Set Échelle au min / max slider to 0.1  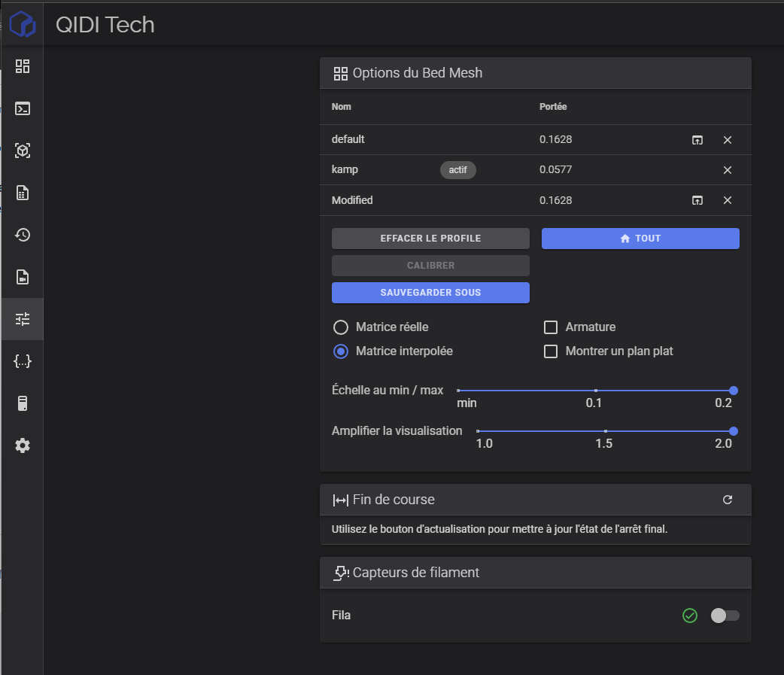click(x=595, y=391)
